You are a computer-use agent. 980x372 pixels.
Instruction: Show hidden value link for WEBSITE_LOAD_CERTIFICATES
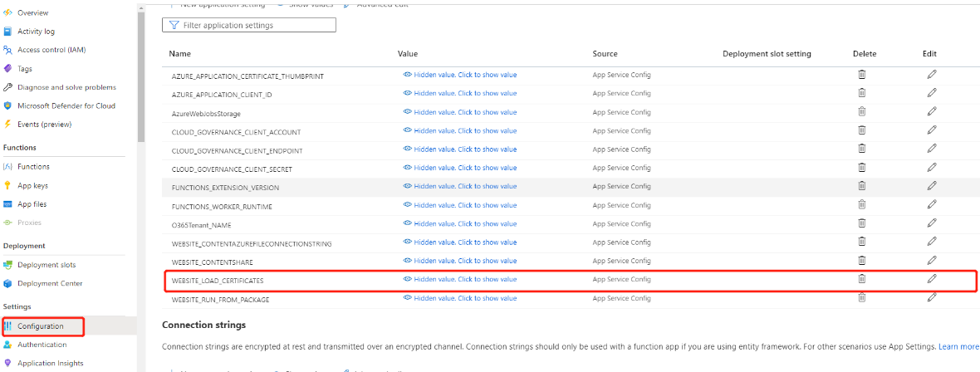click(460, 280)
